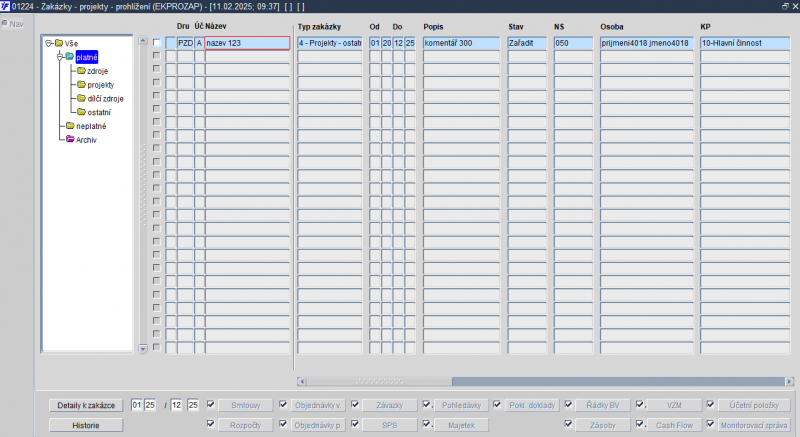This screenshot has height=437, width=800.
Task: Click the Účetní položky button
Action: pyautogui.click(x=754, y=405)
